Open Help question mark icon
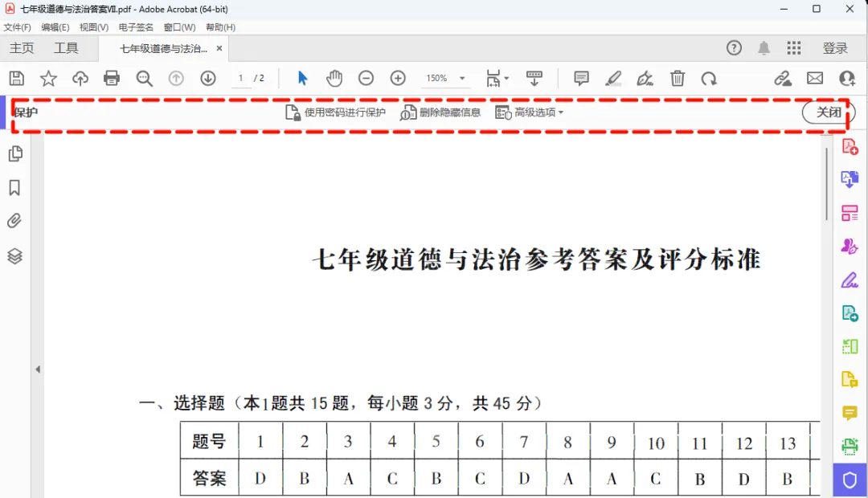 pos(734,48)
